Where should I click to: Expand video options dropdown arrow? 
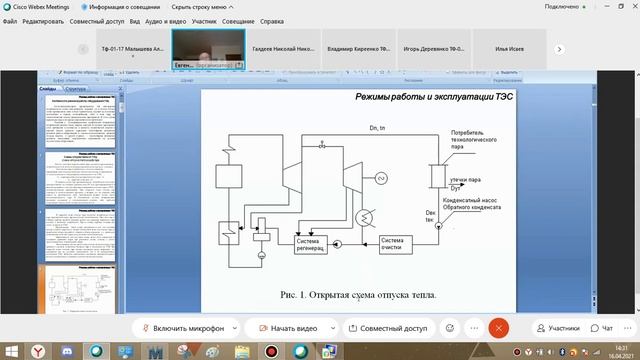click(x=333, y=328)
